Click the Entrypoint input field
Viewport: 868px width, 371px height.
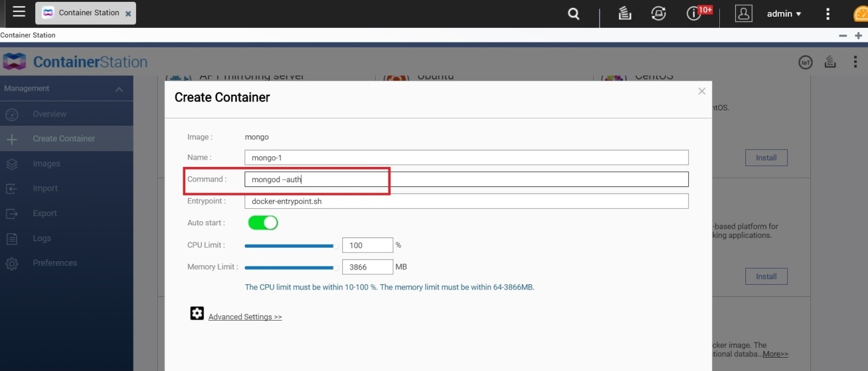[466, 201]
